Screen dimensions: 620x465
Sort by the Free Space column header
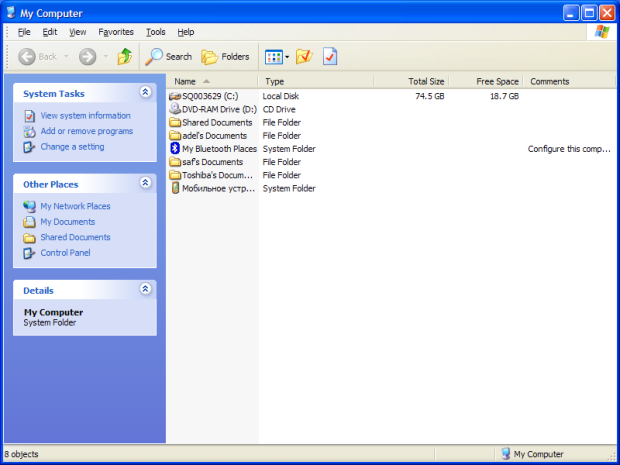tap(486, 81)
